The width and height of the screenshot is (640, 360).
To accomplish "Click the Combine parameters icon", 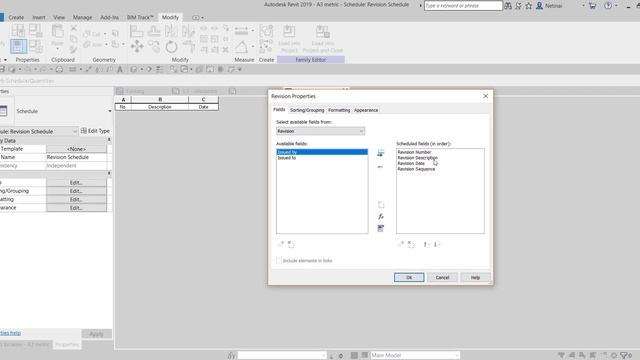I will (x=380, y=229).
